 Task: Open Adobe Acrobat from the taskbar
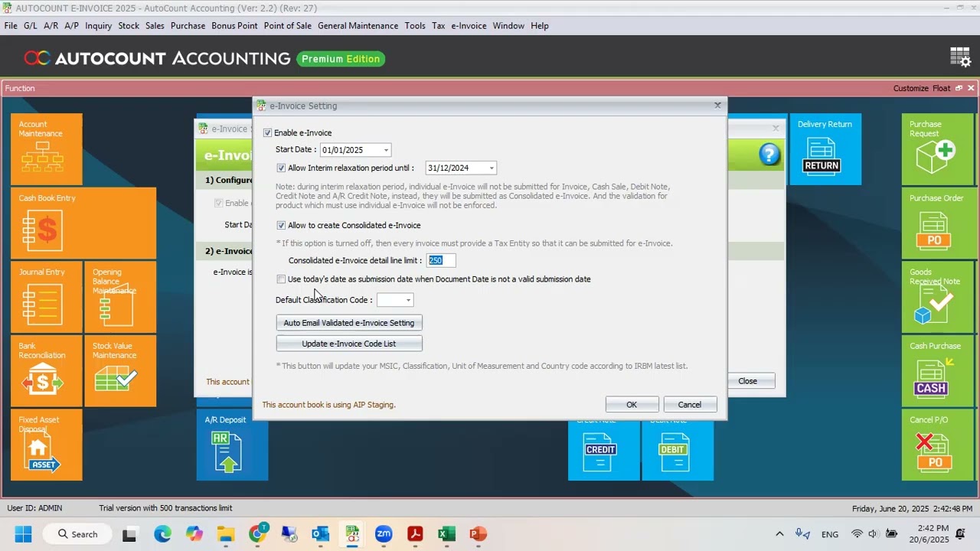click(415, 534)
